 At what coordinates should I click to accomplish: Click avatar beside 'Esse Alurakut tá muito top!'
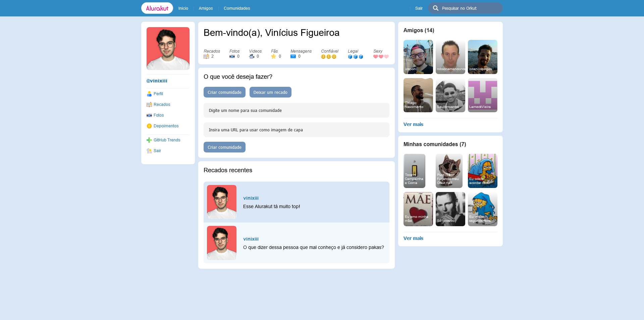pyautogui.click(x=222, y=202)
